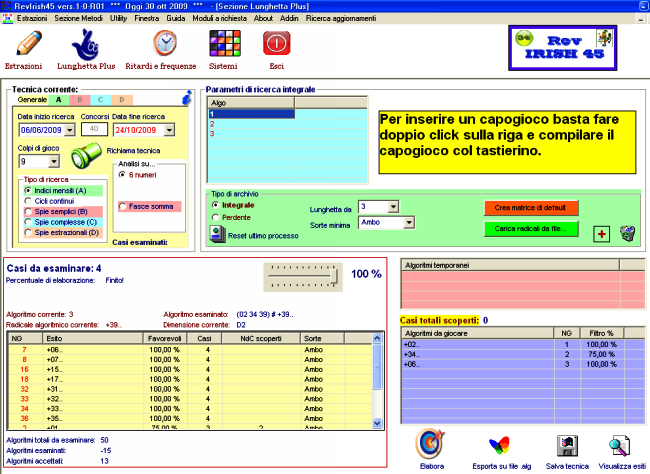Click the red plus add icon

pos(601,234)
